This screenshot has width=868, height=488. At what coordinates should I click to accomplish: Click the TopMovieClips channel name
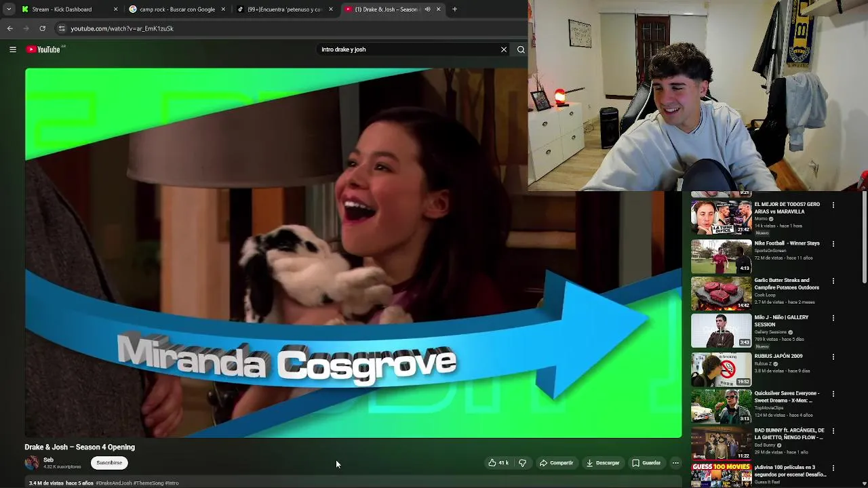(769, 408)
